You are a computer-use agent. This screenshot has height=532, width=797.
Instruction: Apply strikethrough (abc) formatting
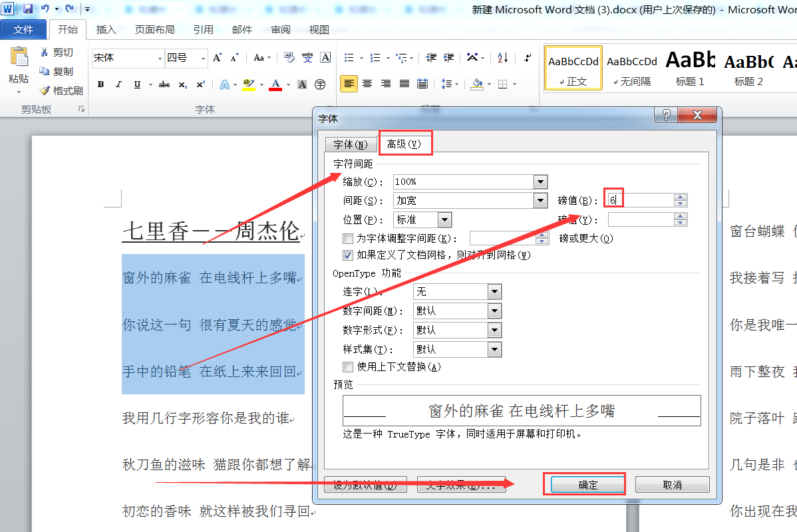[x=164, y=84]
